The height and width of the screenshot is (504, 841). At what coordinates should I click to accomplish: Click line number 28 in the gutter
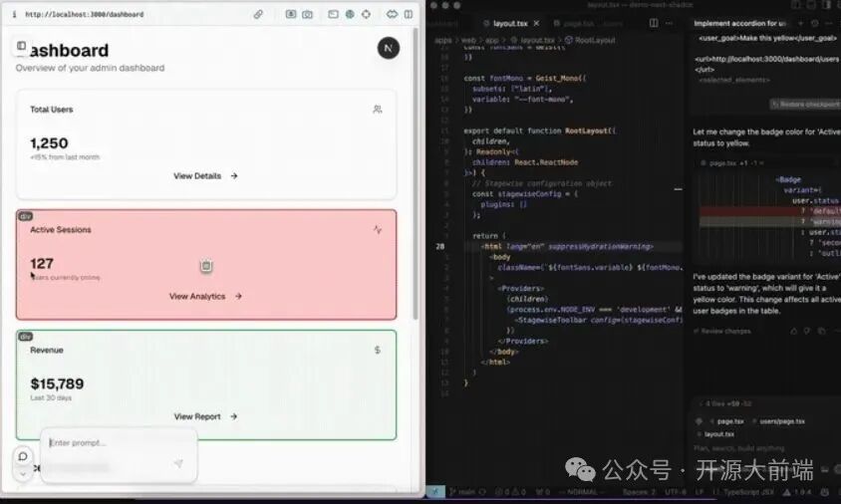tap(439, 247)
